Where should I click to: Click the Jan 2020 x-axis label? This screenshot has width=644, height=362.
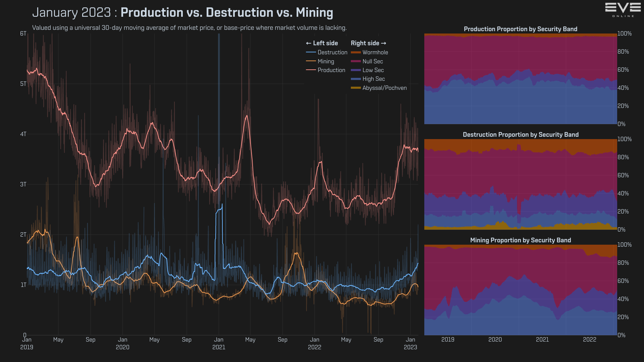[122, 343]
